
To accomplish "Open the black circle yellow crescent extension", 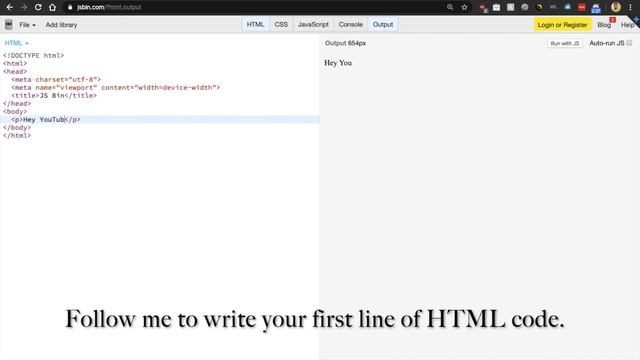I will (x=539, y=7).
